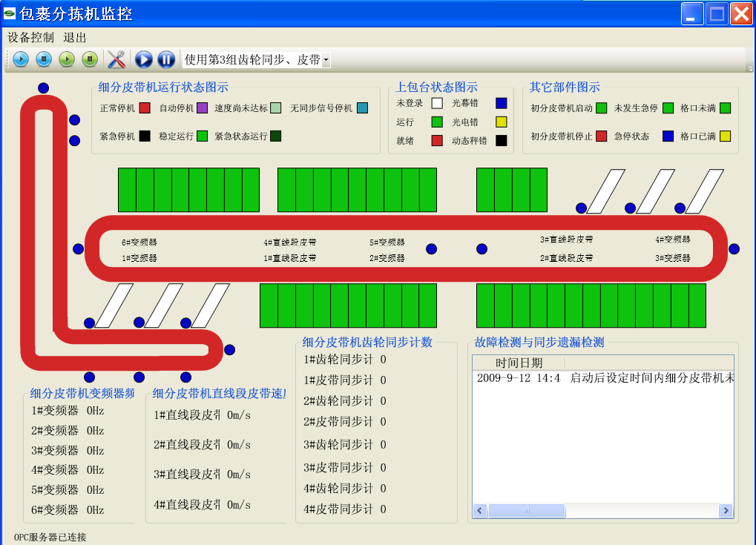The width and height of the screenshot is (756, 545).
Task: Click the blue indicator at belt loop's right end
Action: pyautogui.click(x=734, y=248)
